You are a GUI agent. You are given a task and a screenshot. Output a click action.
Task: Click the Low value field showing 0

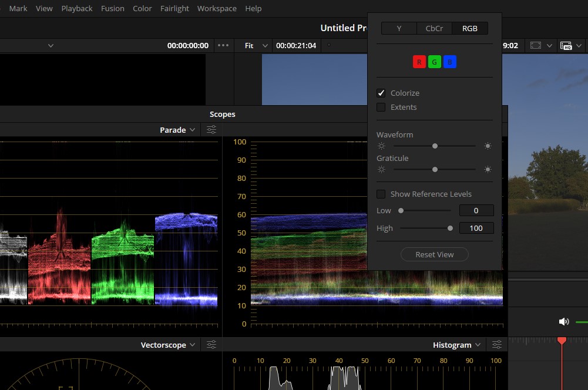[x=476, y=210]
